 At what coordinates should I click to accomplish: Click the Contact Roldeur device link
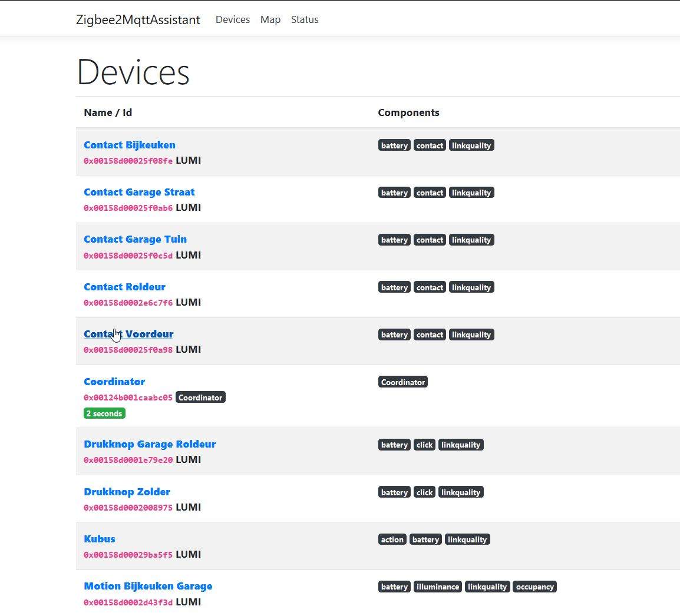point(124,287)
